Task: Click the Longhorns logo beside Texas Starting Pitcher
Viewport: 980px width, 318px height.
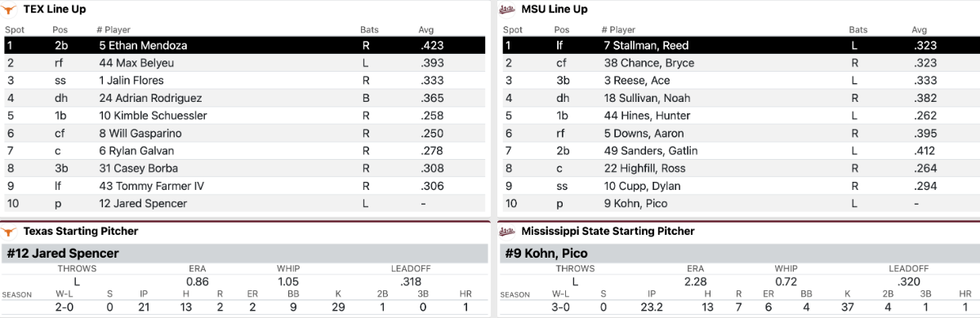Action: coord(11,231)
